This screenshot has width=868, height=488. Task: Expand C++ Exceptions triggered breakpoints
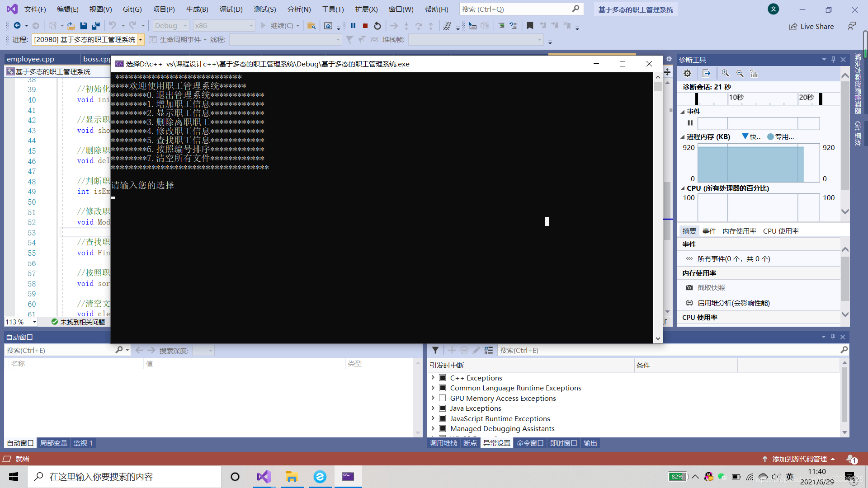pos(434,377)
